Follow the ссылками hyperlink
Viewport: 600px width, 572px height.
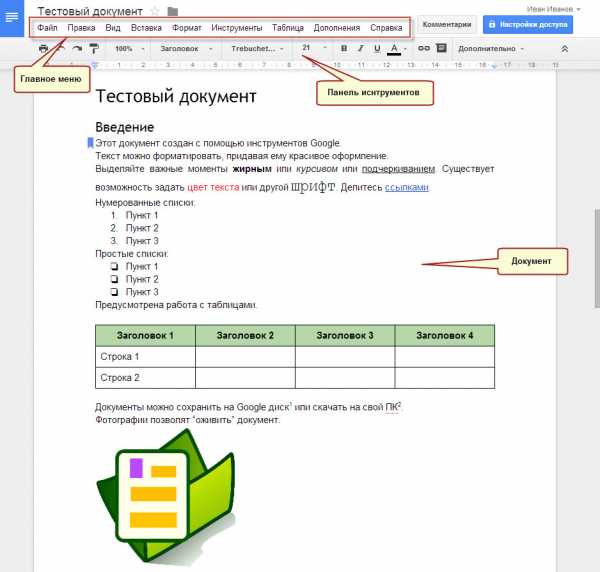pyautogui.click(x=406, y=187)
